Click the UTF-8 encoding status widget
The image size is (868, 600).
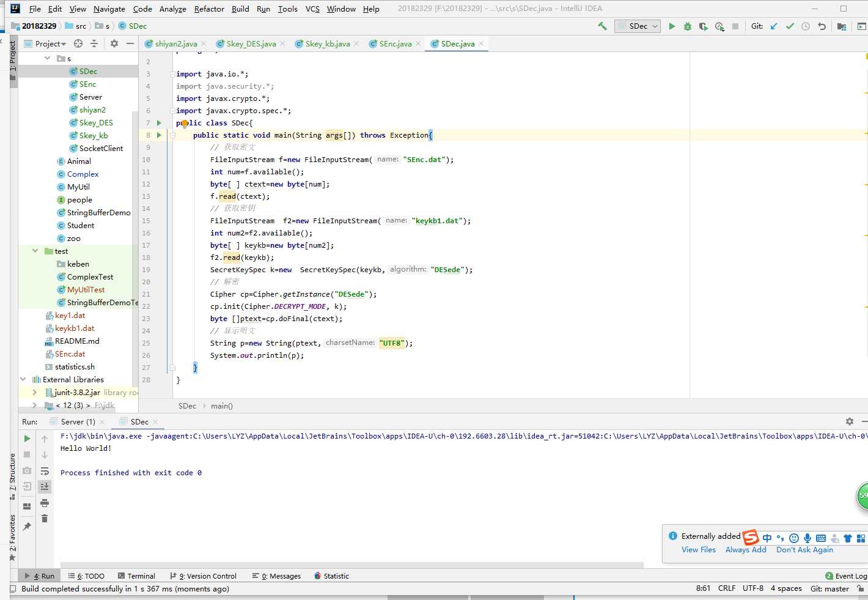tap(752, 588)
